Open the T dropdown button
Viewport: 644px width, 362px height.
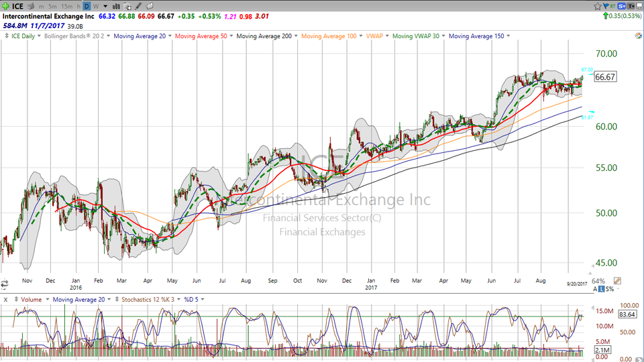[x=631, y=6]
